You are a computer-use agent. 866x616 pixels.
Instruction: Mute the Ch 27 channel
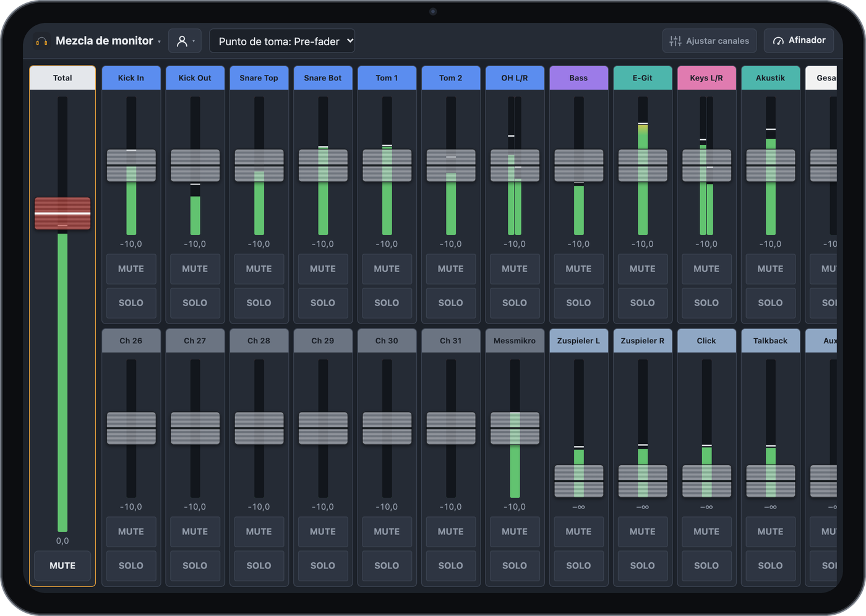[x=195, y=531]
